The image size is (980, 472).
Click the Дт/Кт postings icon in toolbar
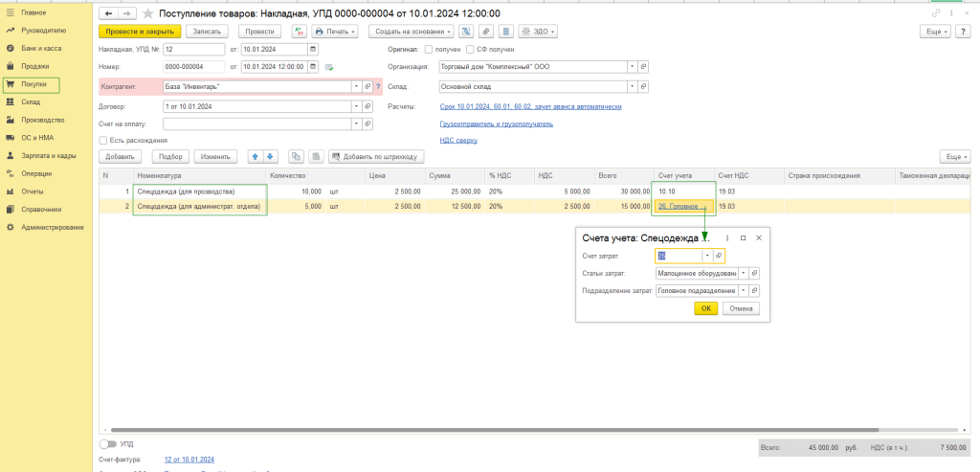(x=298, y=32)
